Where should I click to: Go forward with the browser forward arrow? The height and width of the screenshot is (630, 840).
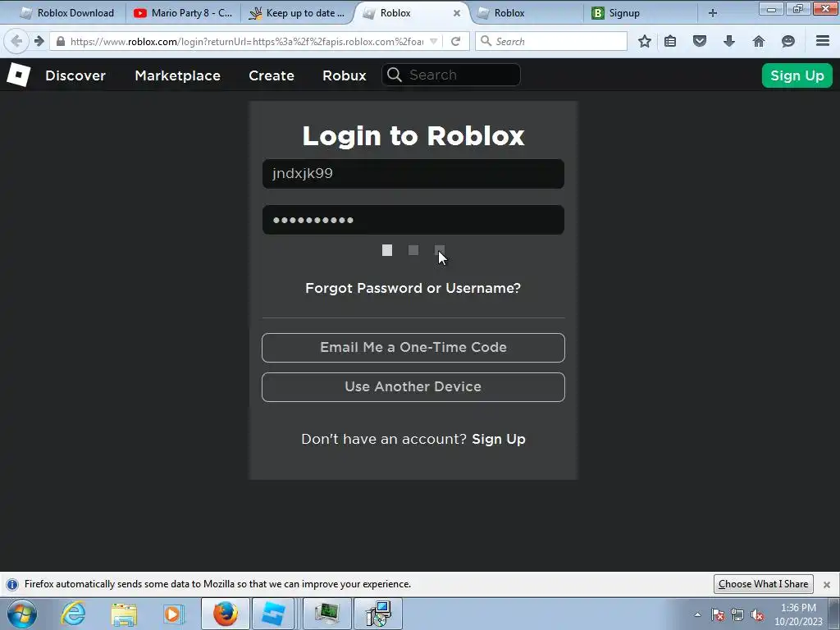coord(39,41)
